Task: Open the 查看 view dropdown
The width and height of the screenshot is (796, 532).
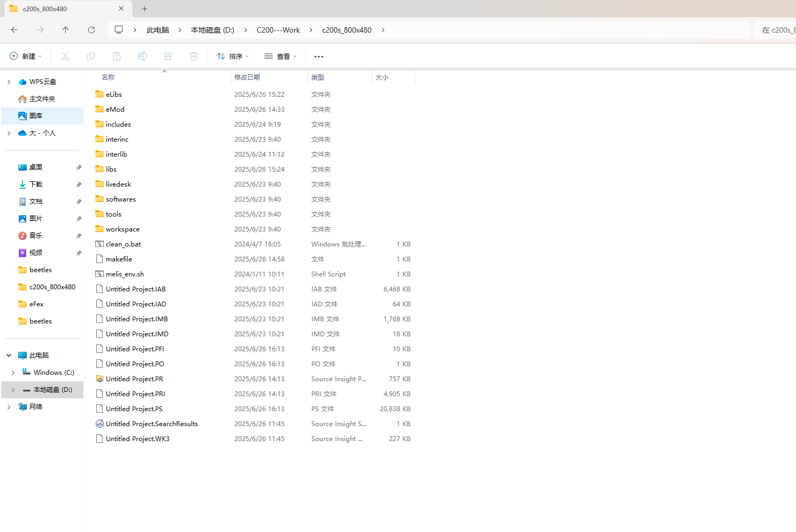Action: [280, 56]
